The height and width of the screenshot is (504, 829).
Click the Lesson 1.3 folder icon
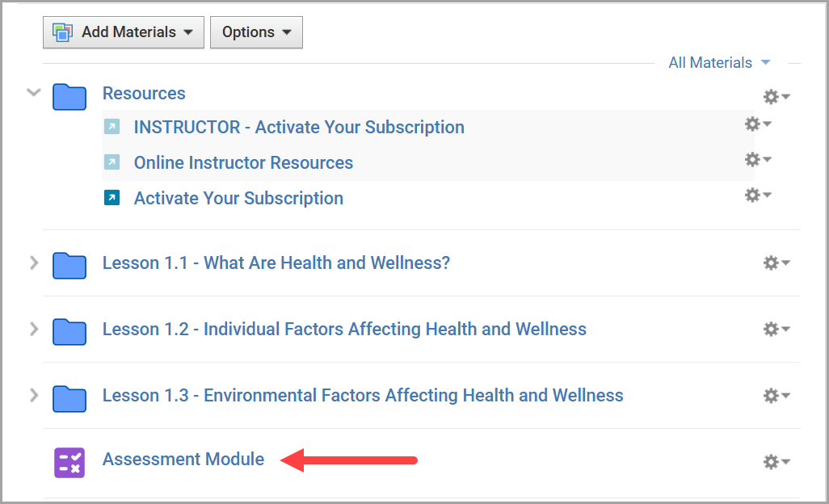69,397
